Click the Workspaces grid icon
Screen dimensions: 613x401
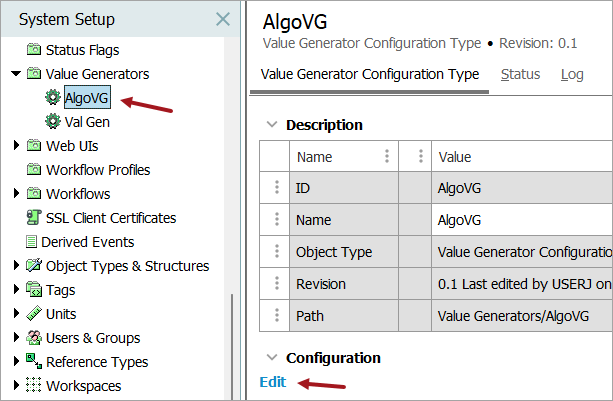pos(34,386)
